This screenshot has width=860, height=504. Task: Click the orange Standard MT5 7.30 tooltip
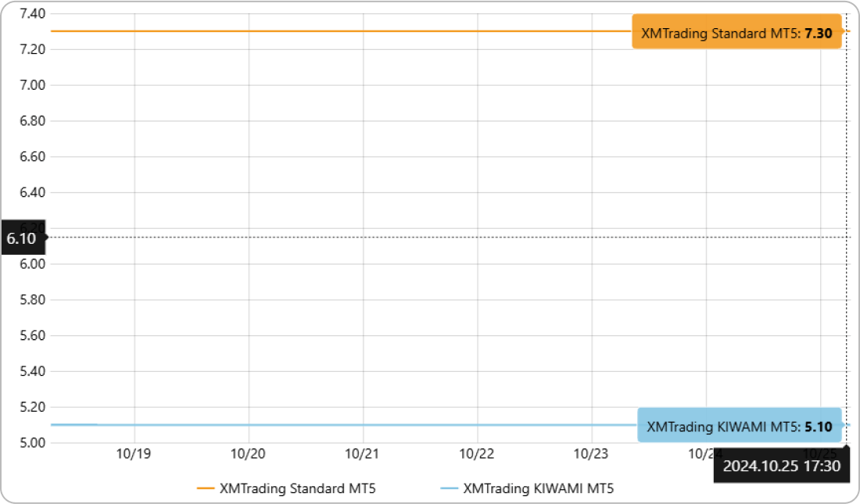[736, 32]
